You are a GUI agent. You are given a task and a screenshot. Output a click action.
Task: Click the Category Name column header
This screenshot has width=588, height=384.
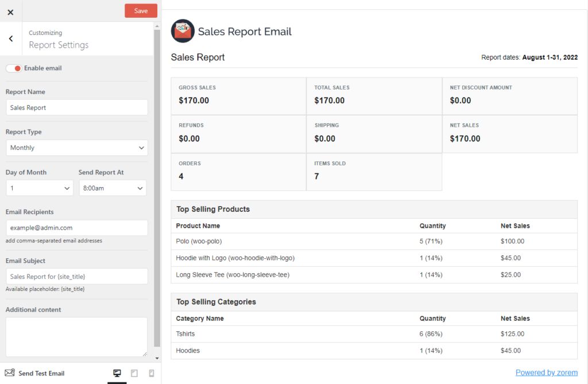pyautogui.click(x=200, y=319)
